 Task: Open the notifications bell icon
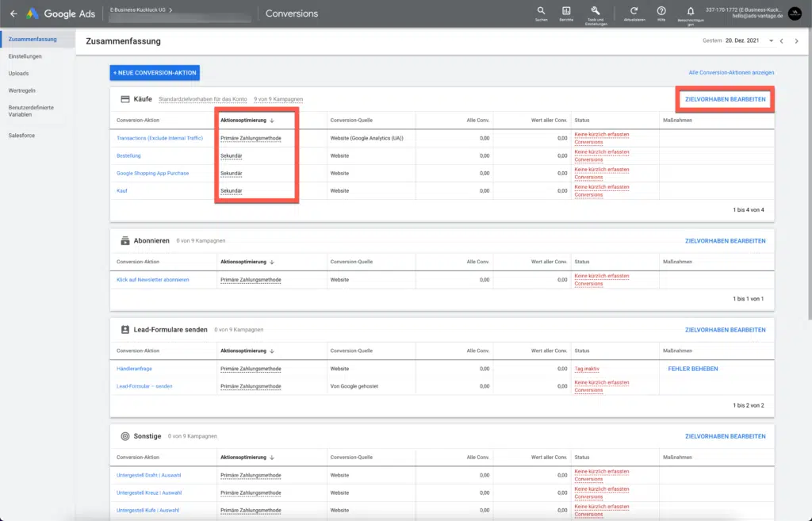point(691,11)
